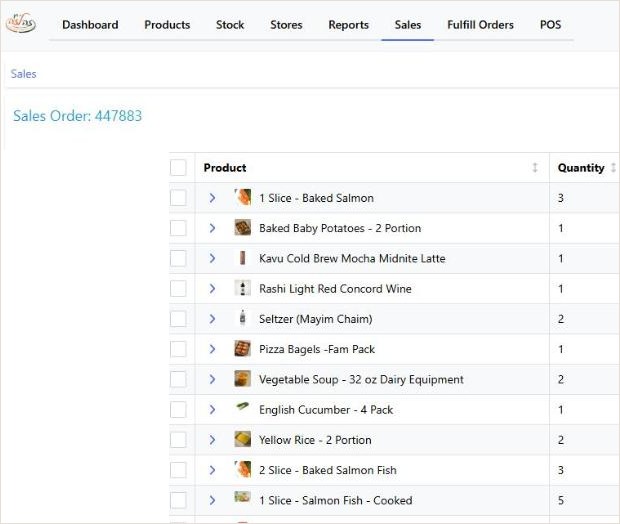
Task: Click the 1 Slice - Baked Salmon name
Action: [x=316, y=198]
